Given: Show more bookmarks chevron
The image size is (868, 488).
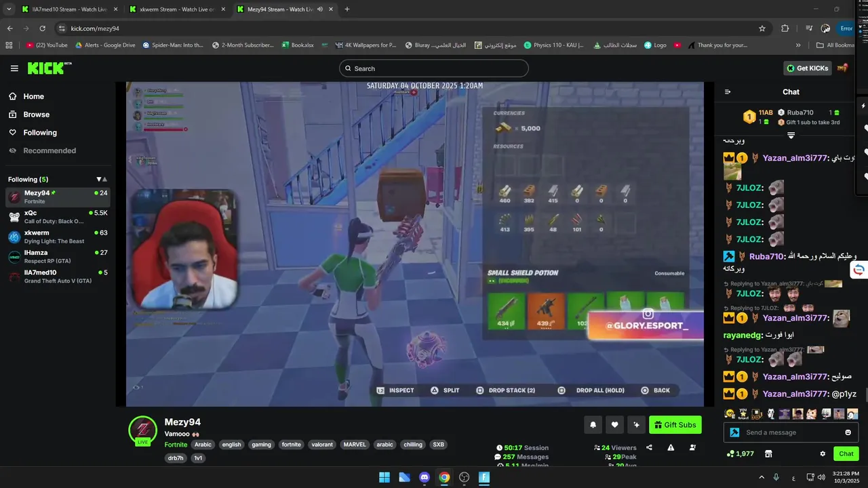Looking at the screenshot, I should click(x=798, y=45).
